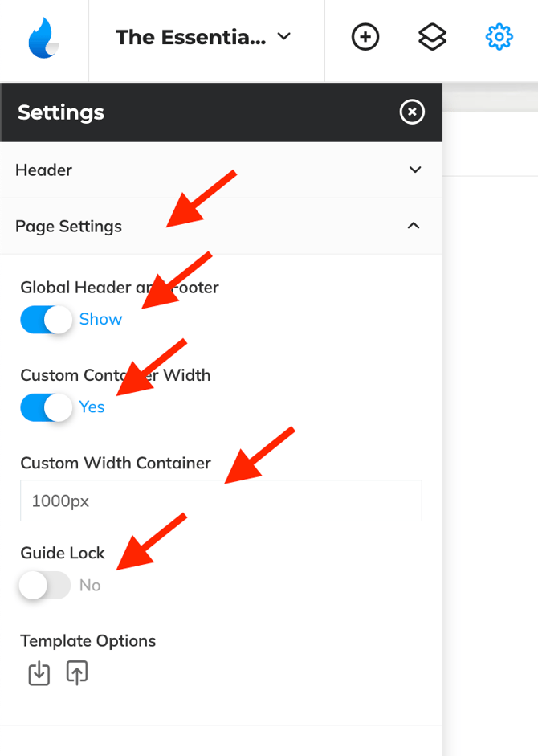Viewport: 538px width, 756px height.
Task: Expand the Header section chevron
Action: tap(415, 170)
